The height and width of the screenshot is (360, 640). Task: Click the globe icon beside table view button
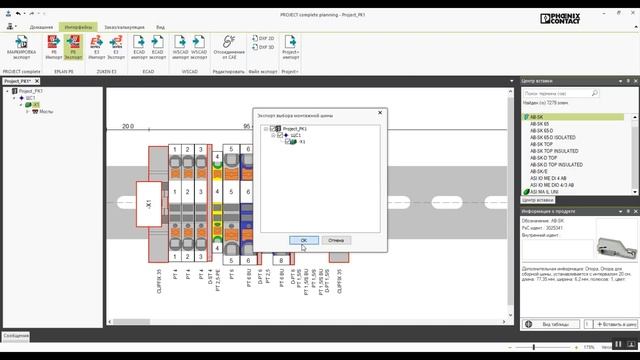pyautogui.click(x=529, y=324)
